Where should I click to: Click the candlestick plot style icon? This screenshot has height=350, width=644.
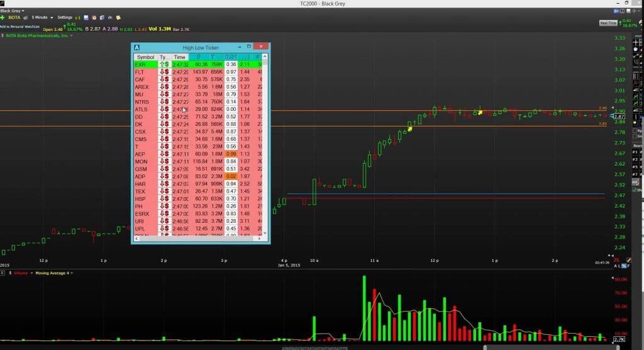point(77,18)
